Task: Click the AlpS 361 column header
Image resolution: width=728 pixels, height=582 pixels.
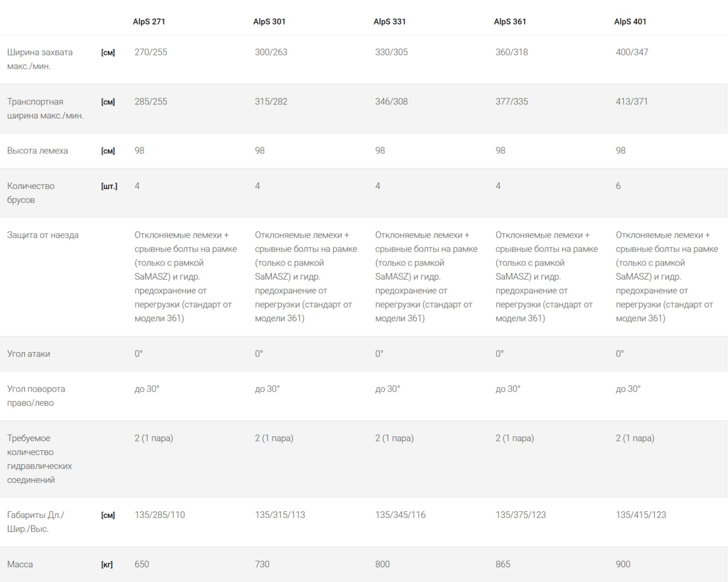Action: click(510, 22)
